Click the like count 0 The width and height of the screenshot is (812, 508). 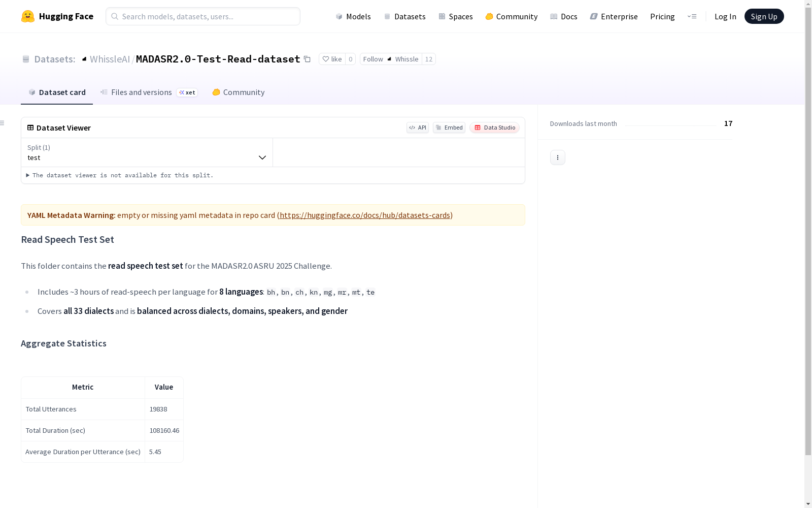(x=350, y=59)
